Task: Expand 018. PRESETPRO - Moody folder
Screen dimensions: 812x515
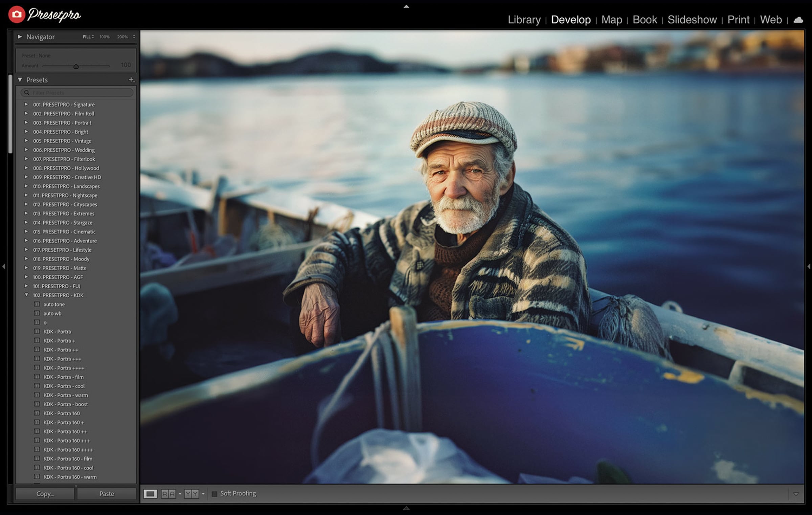Action: point(26,259)
